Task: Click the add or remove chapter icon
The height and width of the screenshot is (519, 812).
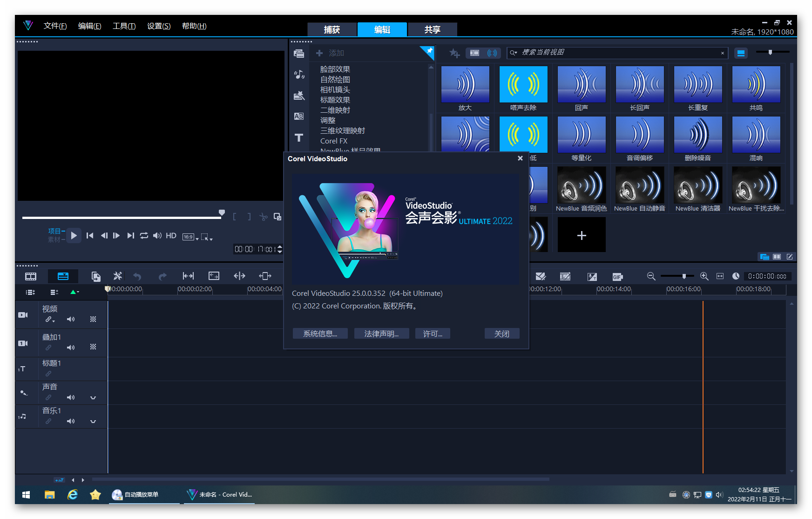Action: [x=54, y=292]
